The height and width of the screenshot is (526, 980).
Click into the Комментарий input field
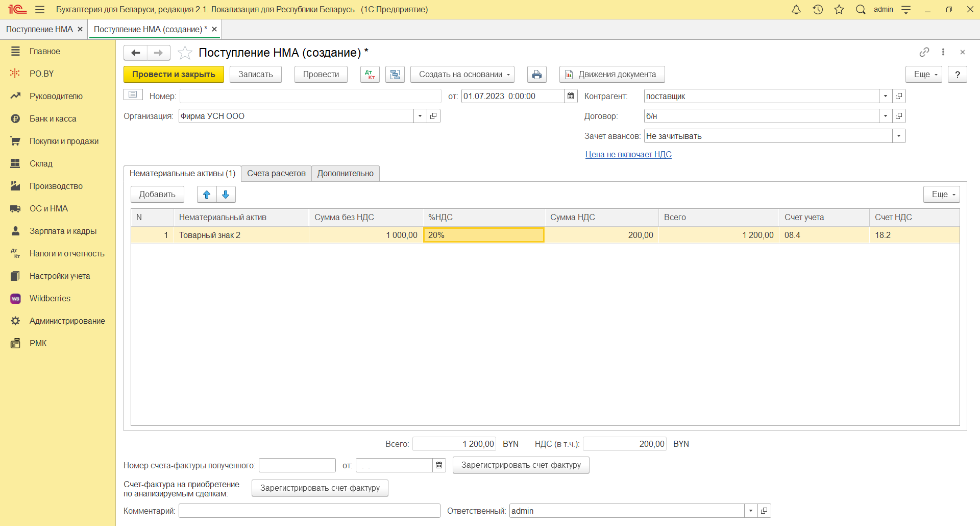pyautogui.click(x=309, y=511)
